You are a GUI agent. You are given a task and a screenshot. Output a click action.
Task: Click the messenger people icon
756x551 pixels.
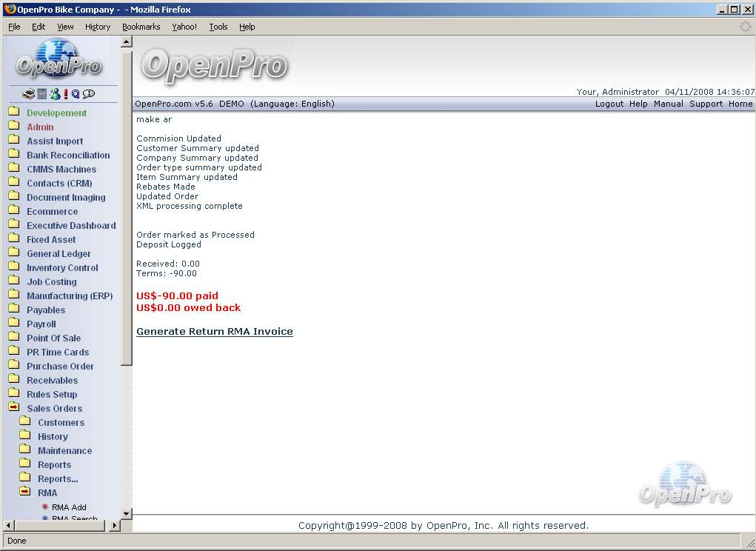click(x=55, y=94)
